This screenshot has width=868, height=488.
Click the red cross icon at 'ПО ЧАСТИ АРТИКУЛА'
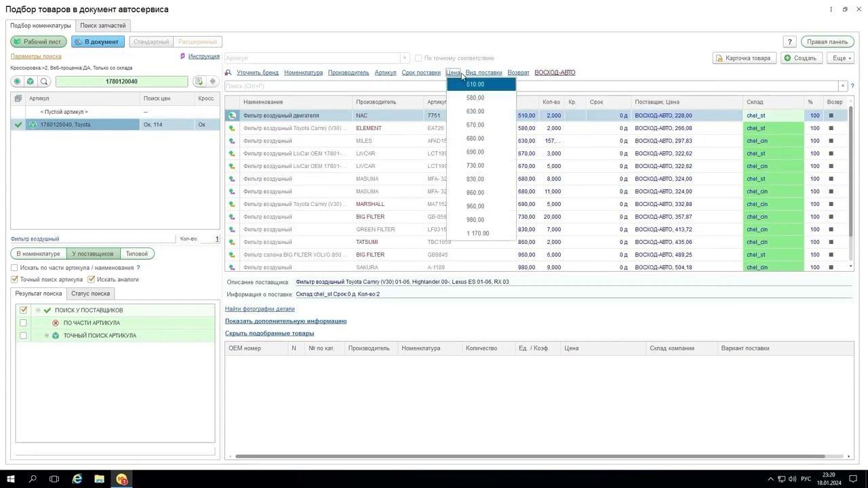tap(56, 323)
